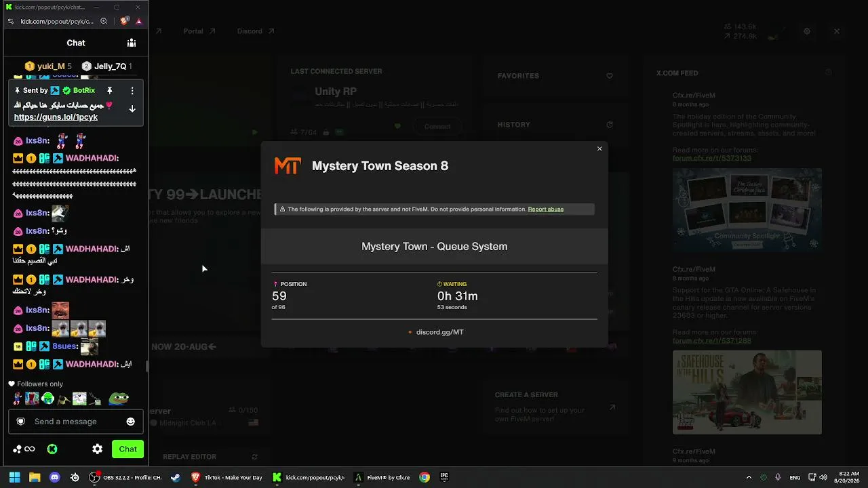Click the shield identity icon in message box
The height and width of the screenshot is (488, 868).
click(x=21, y=422)
